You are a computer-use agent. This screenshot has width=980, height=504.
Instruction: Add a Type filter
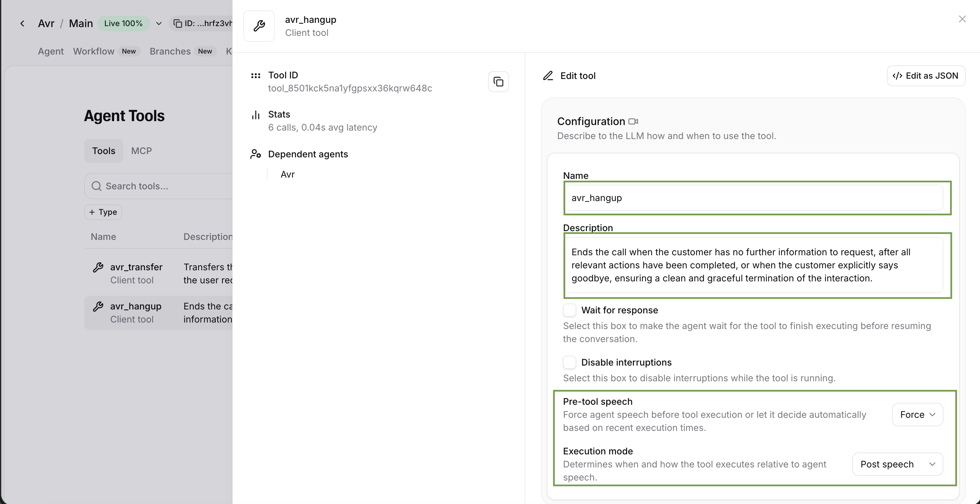tap(103, 212)
